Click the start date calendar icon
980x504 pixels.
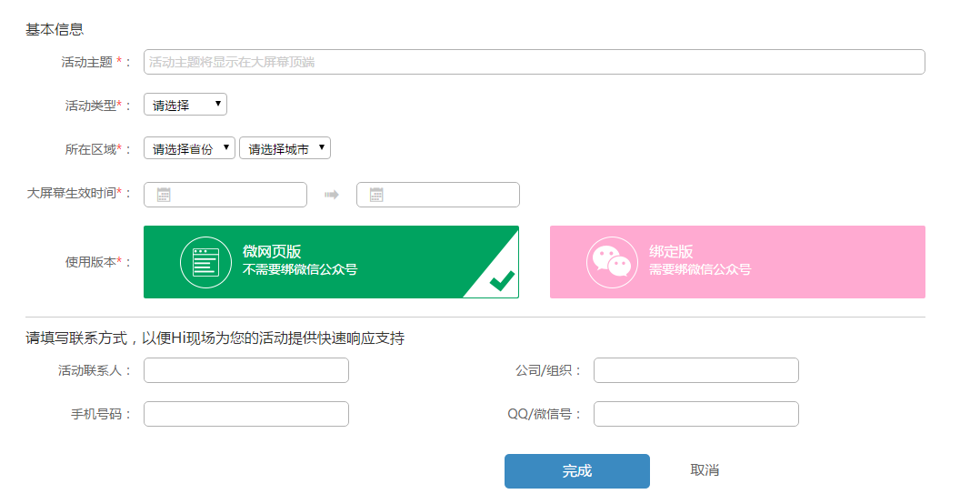[164, 195]
